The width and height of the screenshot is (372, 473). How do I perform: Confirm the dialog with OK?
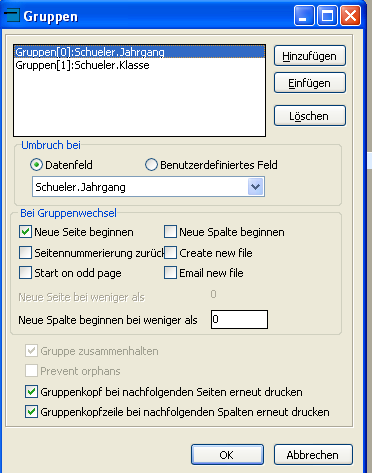[227, 454]
